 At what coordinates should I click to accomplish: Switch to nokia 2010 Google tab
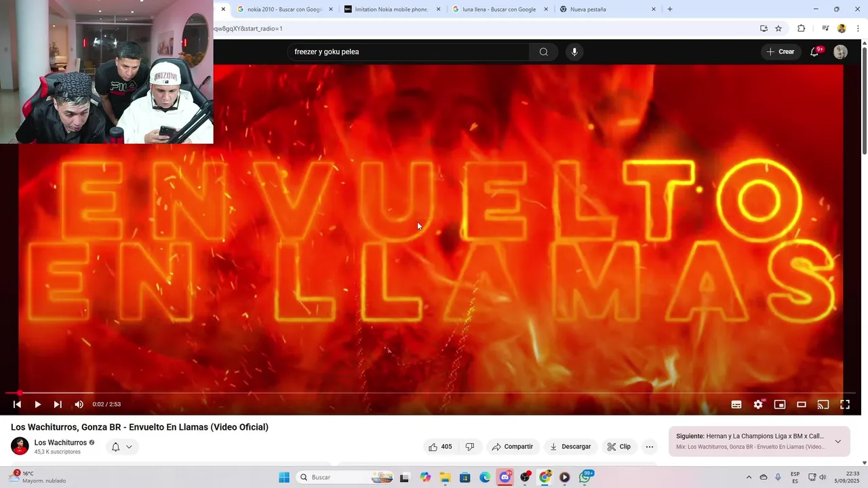pos(283,9)
